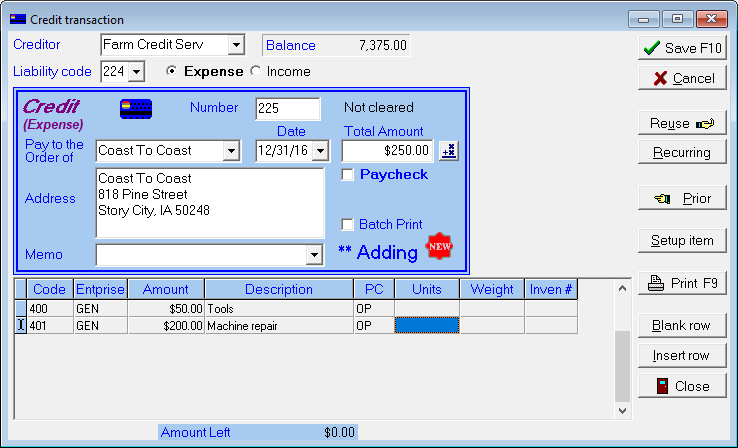This screenshot has height=448, width=738.
Task: Click the Close button with door icon
Action: pos(683,386)
